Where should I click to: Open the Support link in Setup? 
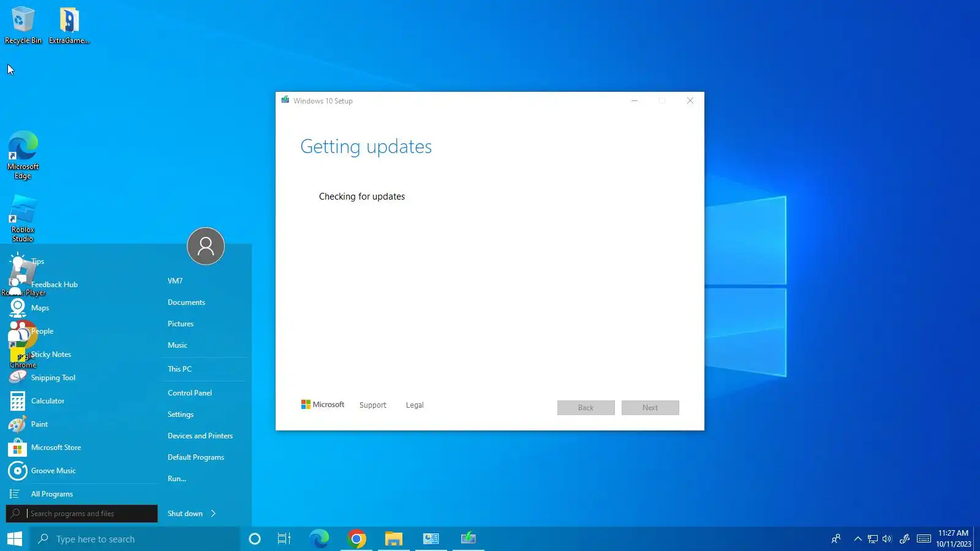tap(373, 405)
